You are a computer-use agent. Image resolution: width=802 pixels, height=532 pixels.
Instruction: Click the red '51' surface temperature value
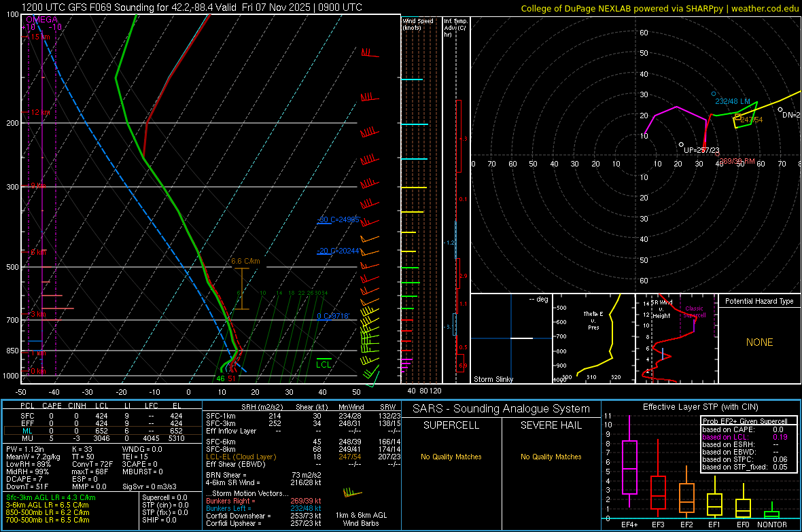[x=232, y=378]
